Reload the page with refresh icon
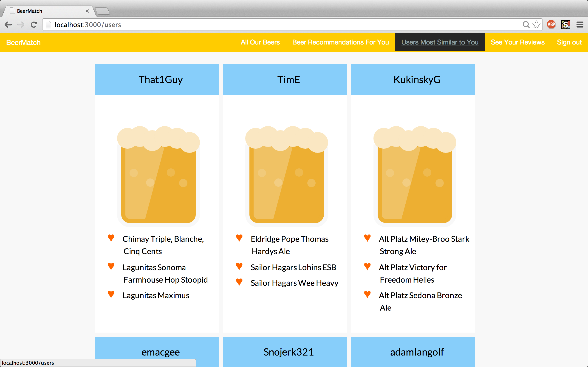 click(x=34, y=25)
